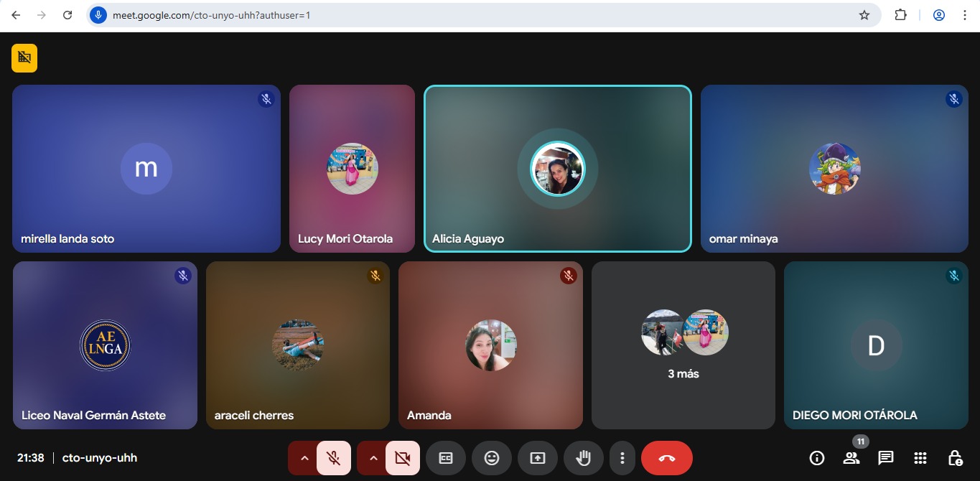Unmute your microphone
Viewport: 980px width, 481px height.
coord(334,458)
